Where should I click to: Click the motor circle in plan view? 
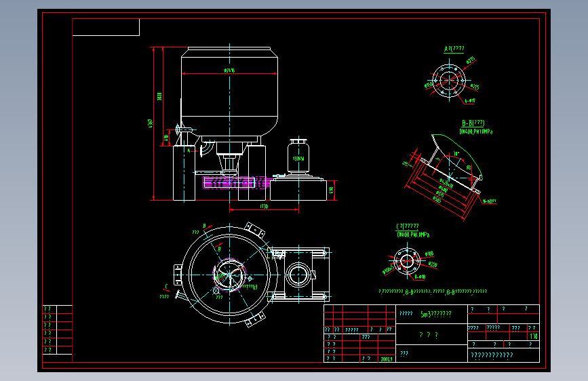pos(298,275)
